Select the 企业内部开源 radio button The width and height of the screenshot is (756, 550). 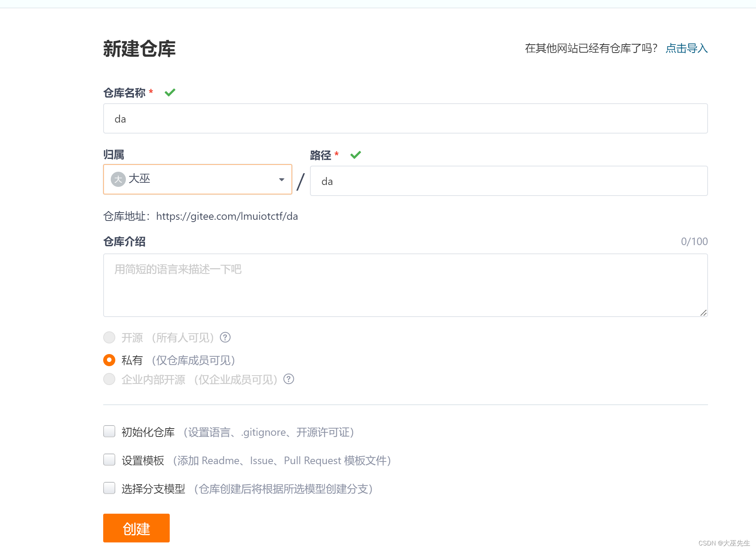click(x=109, y=379)
